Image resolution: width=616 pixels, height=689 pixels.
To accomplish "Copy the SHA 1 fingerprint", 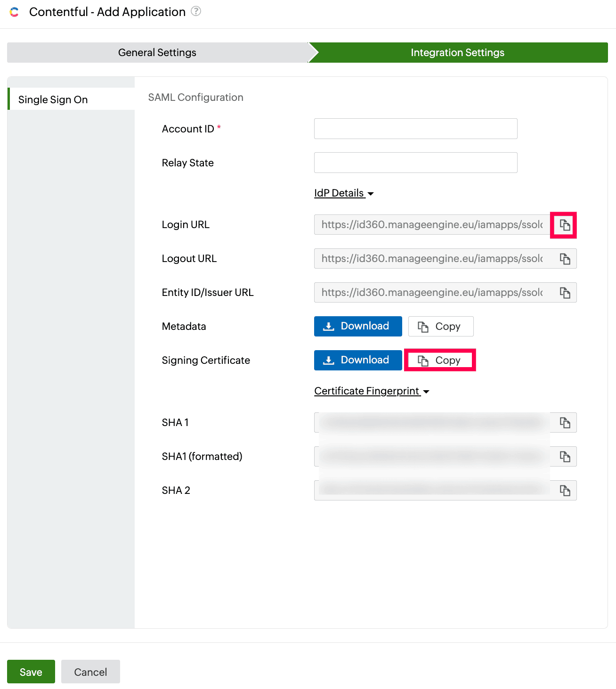I will click(x=565, y=423).
